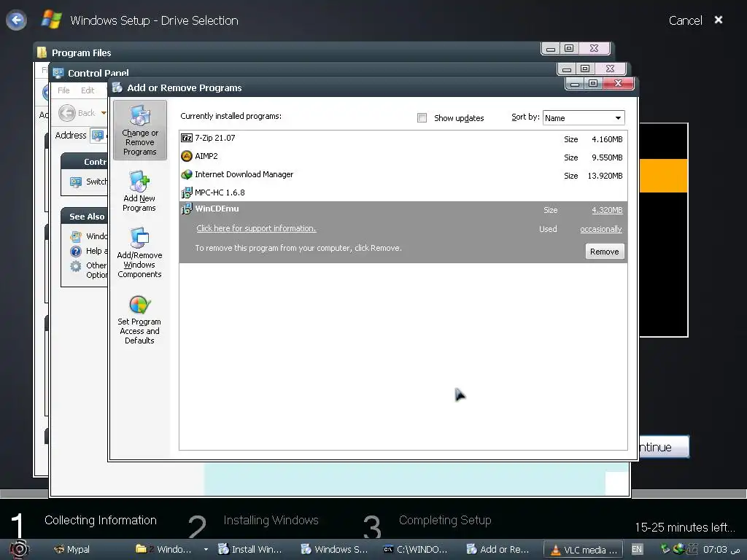The image size is (747, 560).
Task: Switch to the Windo... folder taskbar group
Action: pos(164,550)
